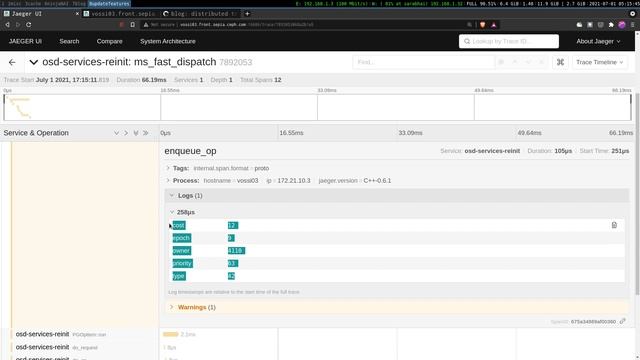Image resolution: width=640 pixels, height=360 pixels.
Task: Focus the Lookup by Trace ID field
Action: click(x=509, y=41)
